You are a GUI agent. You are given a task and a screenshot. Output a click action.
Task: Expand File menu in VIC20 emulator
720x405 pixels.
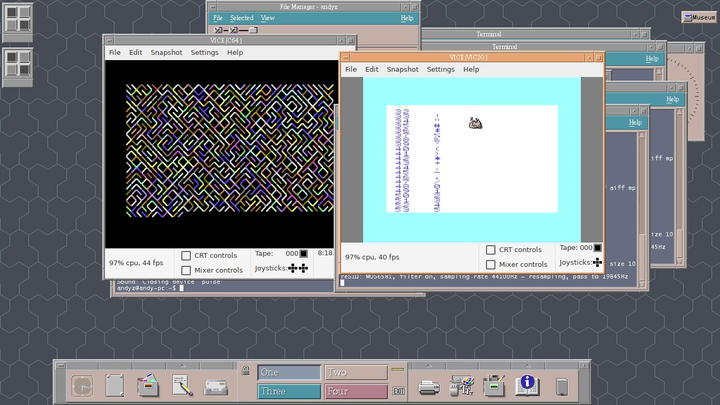tap(351, 69)
